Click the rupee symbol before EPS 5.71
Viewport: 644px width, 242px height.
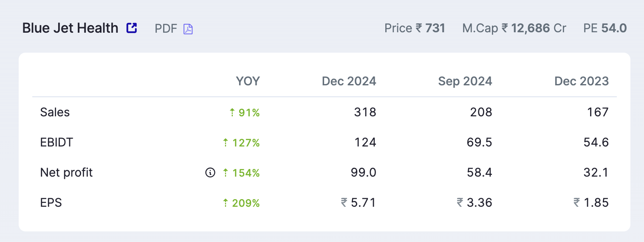(x=344, y=203)
